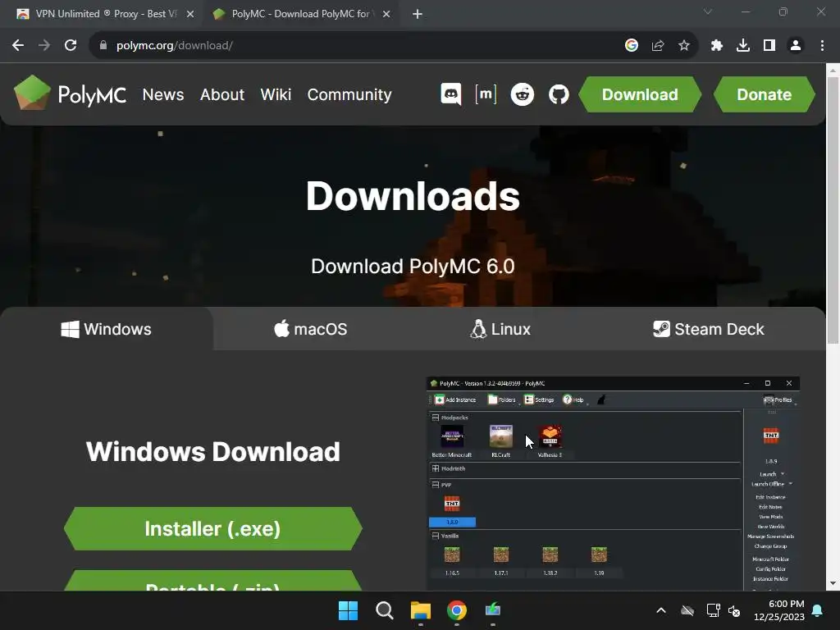Open the Chrome extensions puzzle icon

click(717, 46)
